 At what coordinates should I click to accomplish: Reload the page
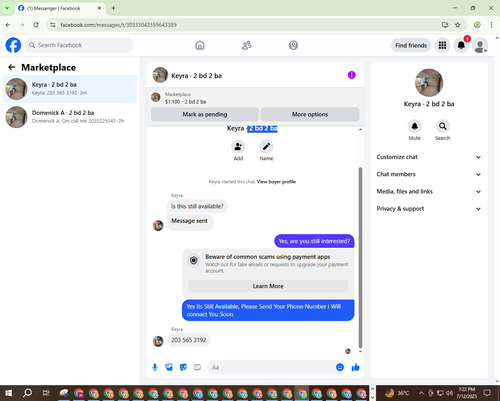pos(36,25)
